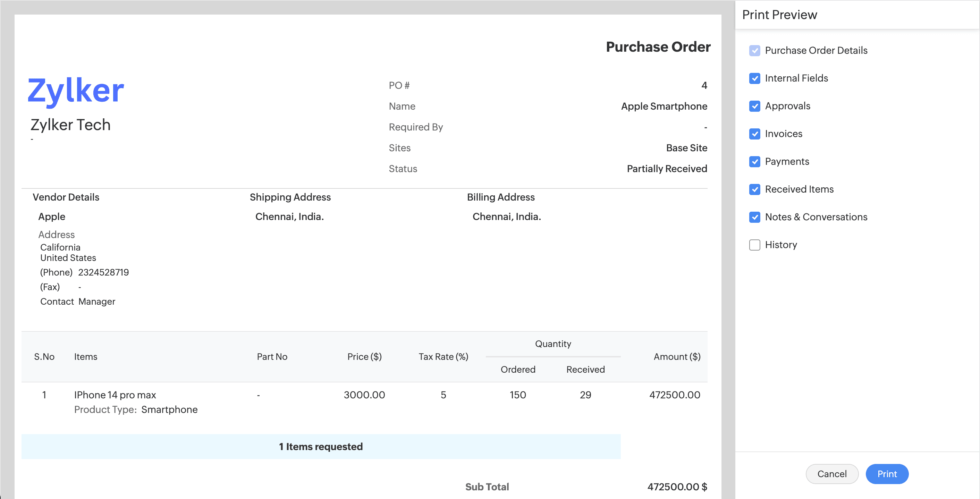Toggle the Payments checkbox off
The width and height of the screenshot is (980, 499).
click(x=754, y=162)
